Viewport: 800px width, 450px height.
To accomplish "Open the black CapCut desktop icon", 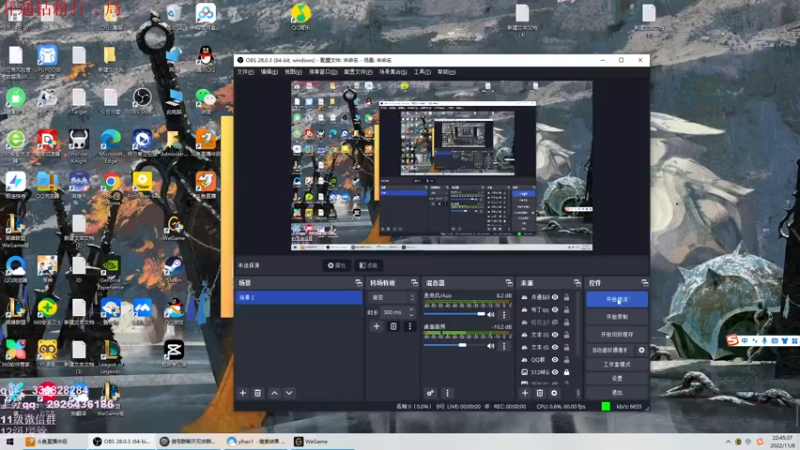I will (173, 353).
